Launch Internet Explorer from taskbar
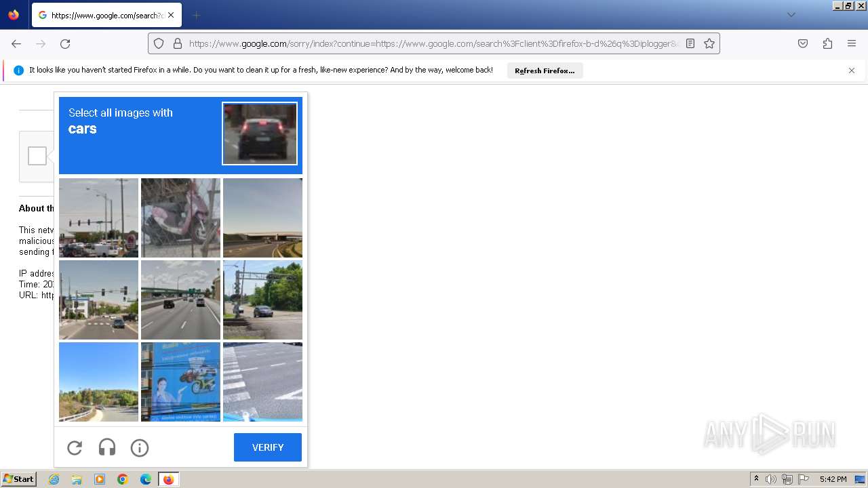The height and width of the screenshot is (488, 868). point(54,479)
